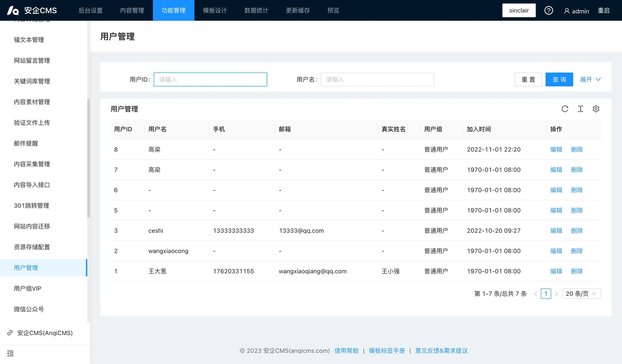Screen dimensions: 622x364
Task: Switch to the 内容管理 tab
Action: [x=132, y=10]
